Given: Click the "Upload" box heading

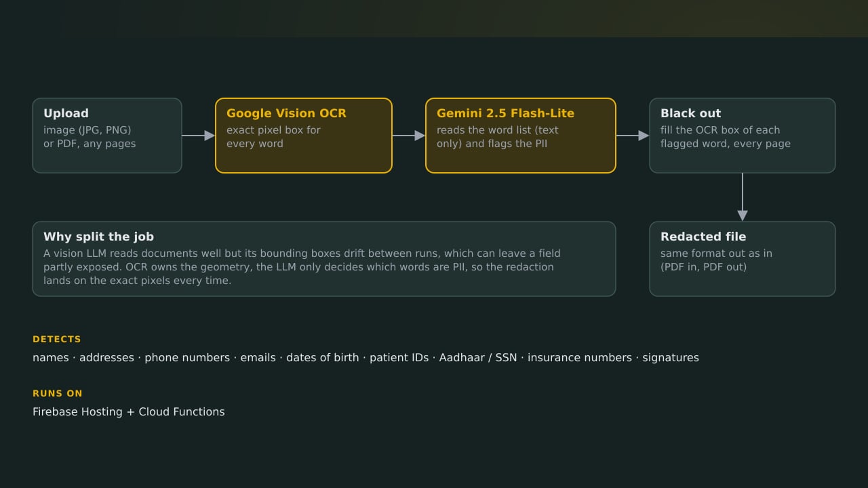Looking at the screenshot, I should tap(66, 114).
